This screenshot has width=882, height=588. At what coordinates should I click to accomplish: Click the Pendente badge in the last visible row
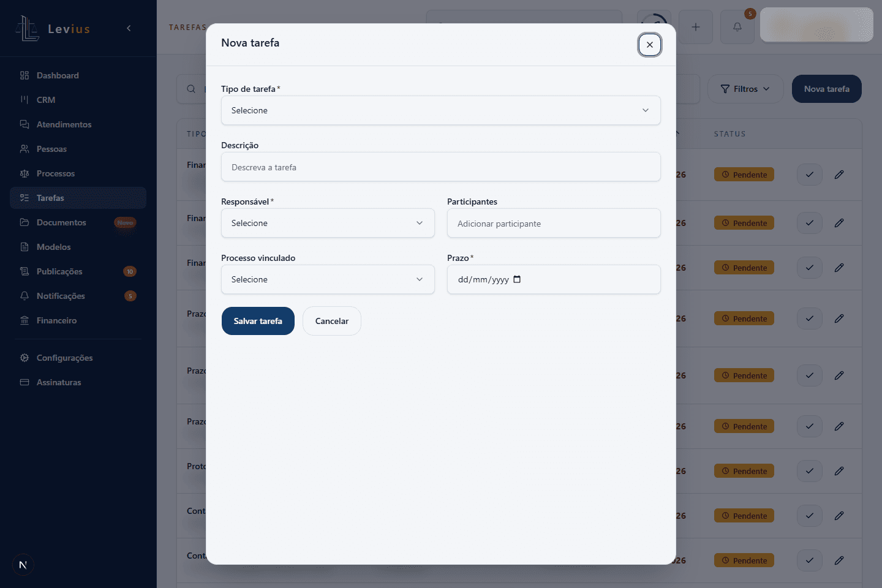coord(744,560)
